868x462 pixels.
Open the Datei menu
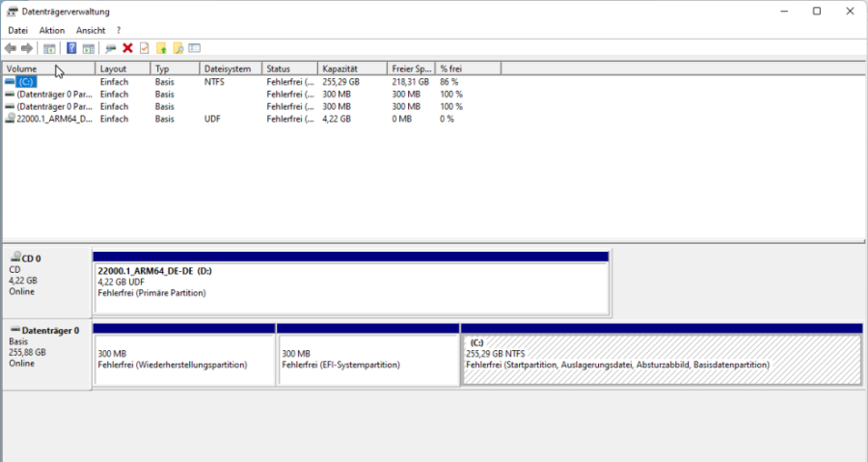pos(17,31)
